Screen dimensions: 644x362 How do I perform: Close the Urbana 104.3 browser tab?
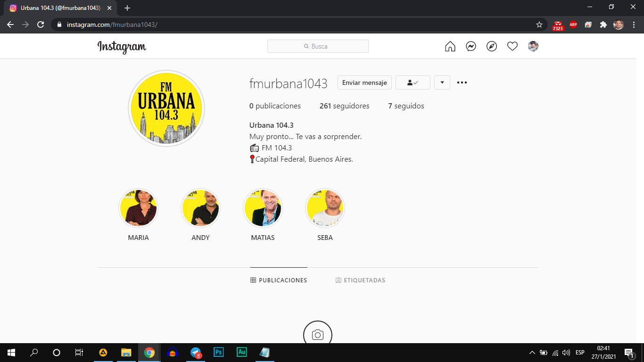point(109,8)
